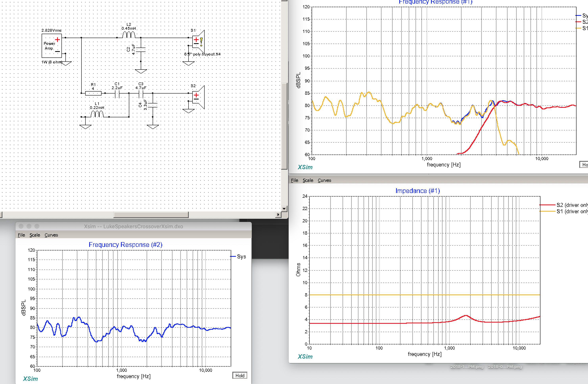Screen dimensions: 588x384
Task: Click the S1 yellow legend entry in Frequency Response #1
Action: [x=582, y=28]
